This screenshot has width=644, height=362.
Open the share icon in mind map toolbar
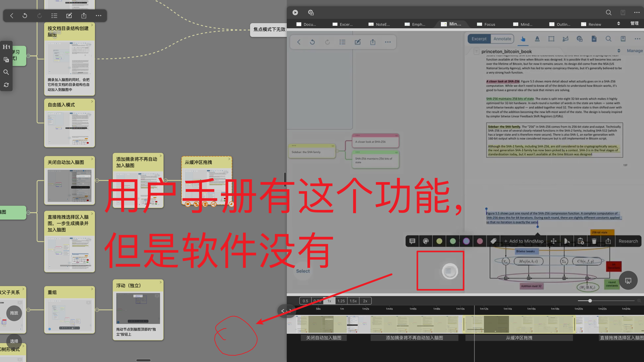84,16
